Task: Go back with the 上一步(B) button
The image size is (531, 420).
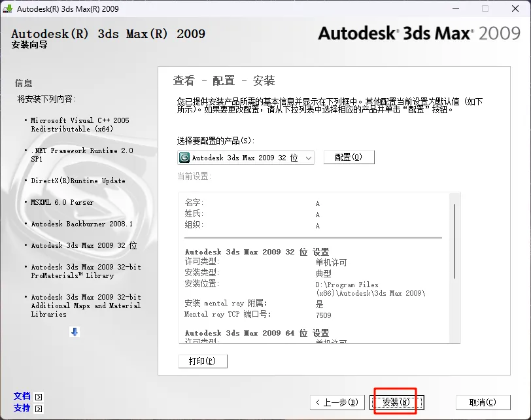Action: [x=337, y=402]
